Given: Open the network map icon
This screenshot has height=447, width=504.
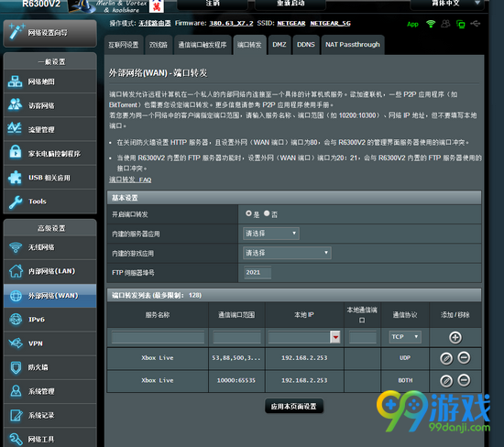Looking at the screenshot, I should pos(15,82).
